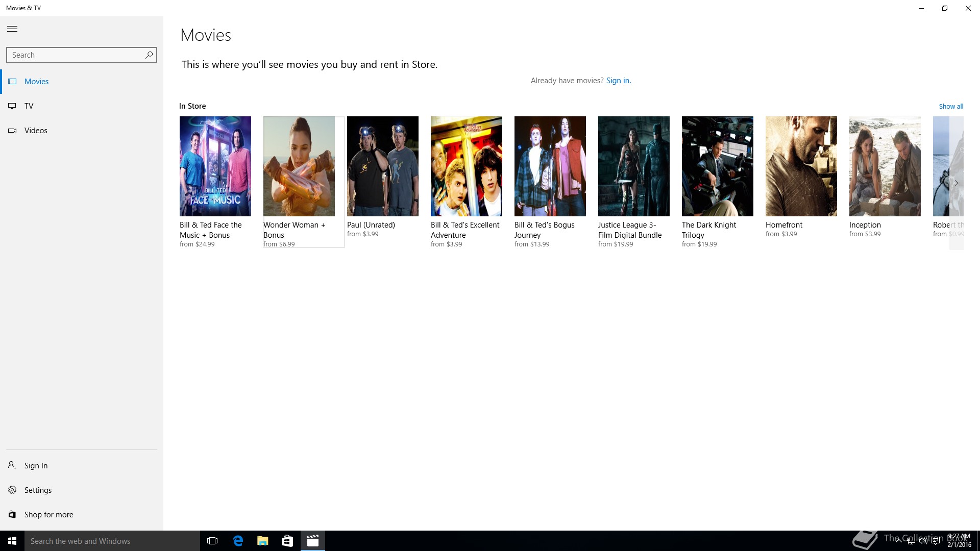The image size is (980, 551).
Task: Click the 'from $24.99' price
Action: (197, 244)
